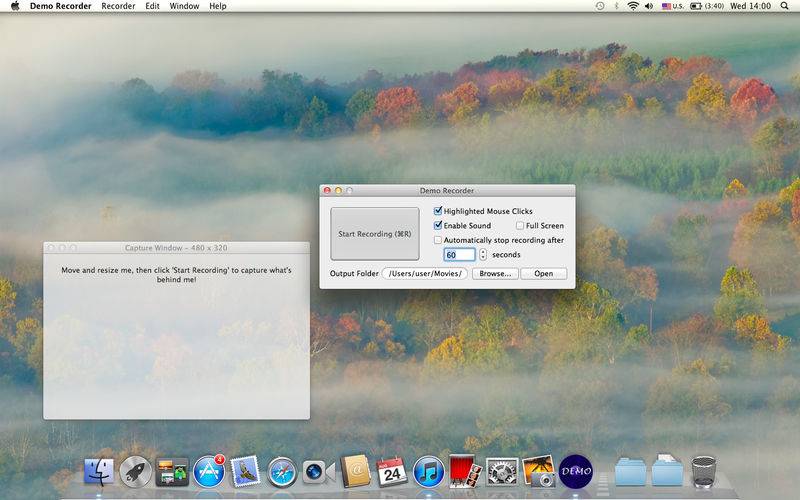Open Calendar icon showing 24
800x500 pixels.
point(392,471)
